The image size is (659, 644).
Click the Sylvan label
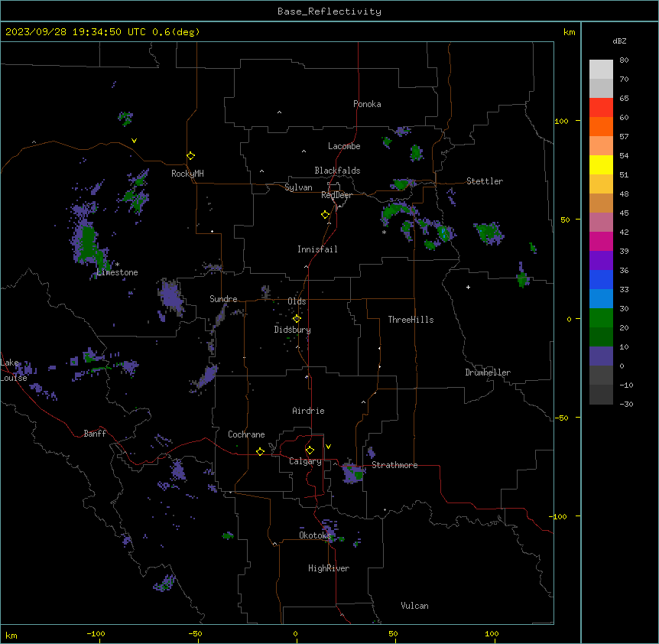tap(298, 187)
